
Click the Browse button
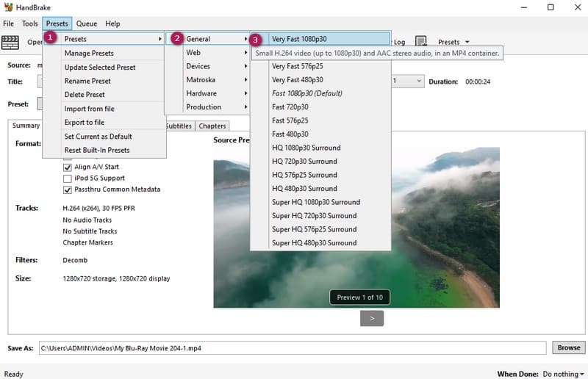point(568,348)
